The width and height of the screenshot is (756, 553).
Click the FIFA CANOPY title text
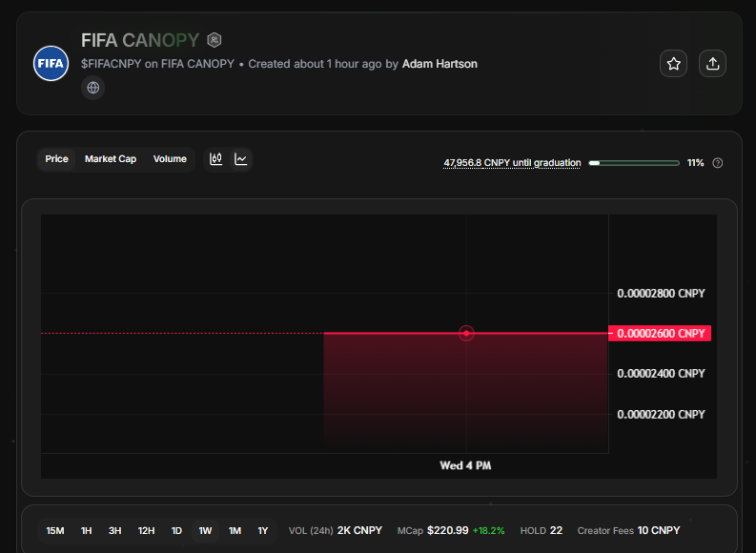[140, 40]
